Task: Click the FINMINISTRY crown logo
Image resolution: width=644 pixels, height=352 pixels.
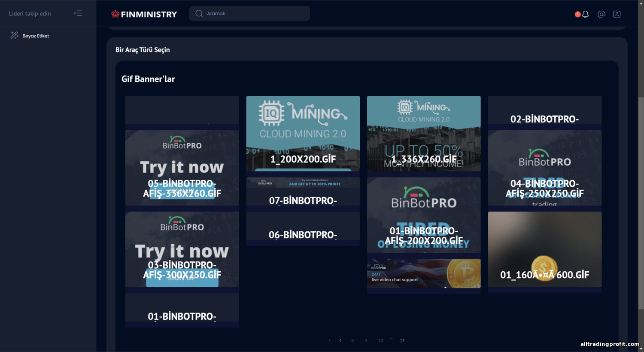Action: click(x=144, y=14)
